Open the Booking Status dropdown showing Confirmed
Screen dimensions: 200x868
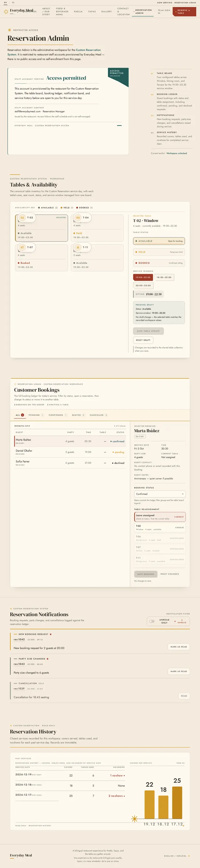pos(160,494)
